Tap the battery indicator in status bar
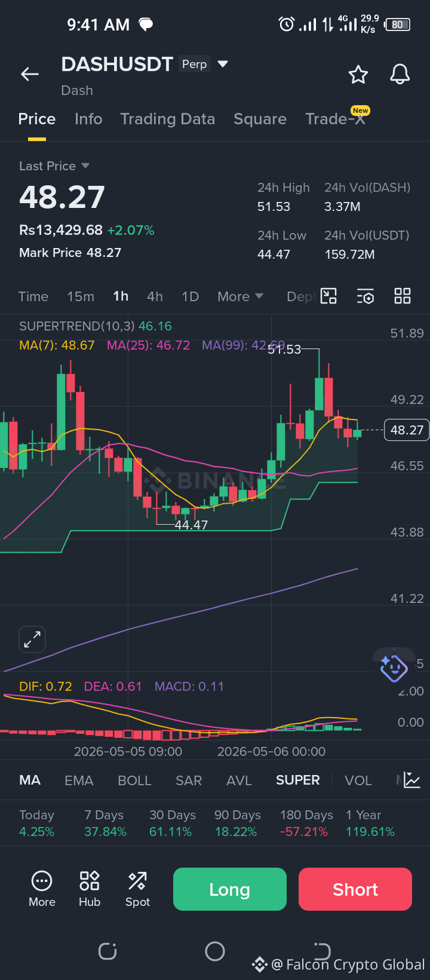Image resolution: width=430 pixels, height=980 pixels. point(398,24)
